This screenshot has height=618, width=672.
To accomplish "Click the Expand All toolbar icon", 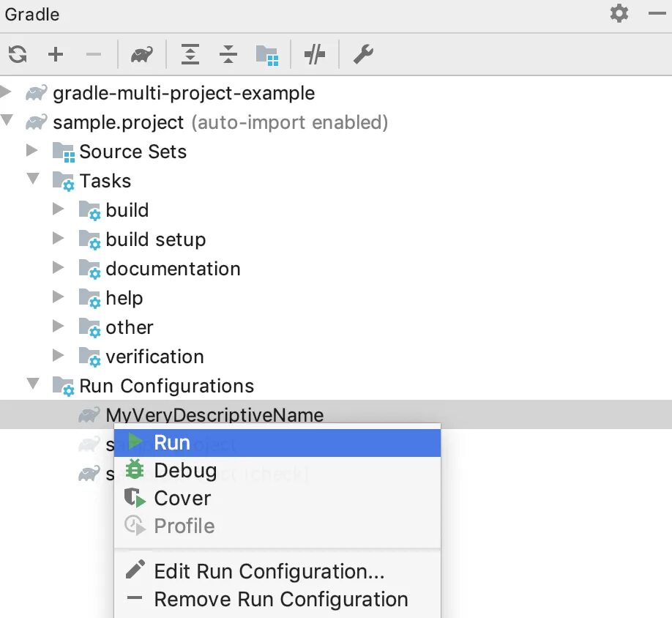I will point(190,54).
